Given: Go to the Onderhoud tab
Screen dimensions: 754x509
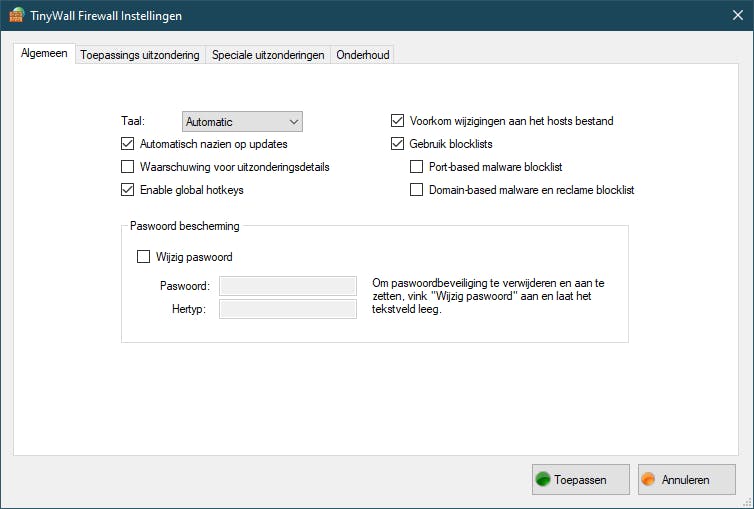Looking at the screenshot, I should click(362, 55).
